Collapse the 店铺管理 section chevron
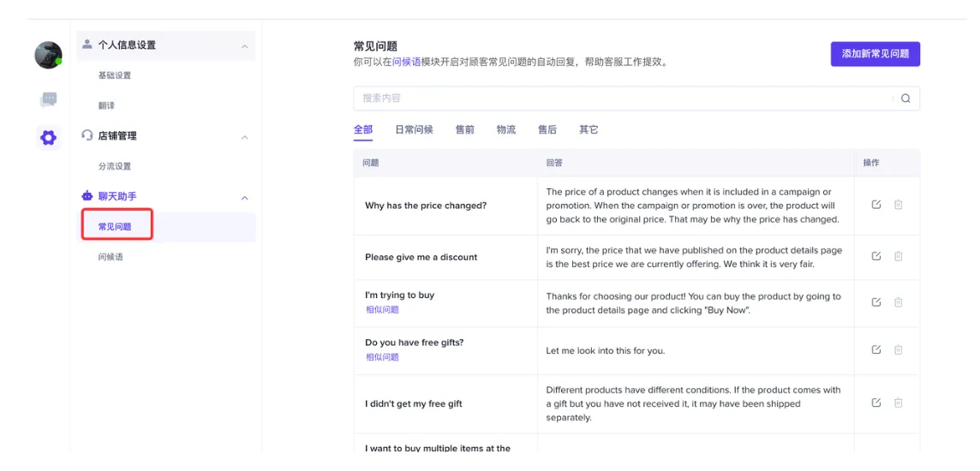 pyautogui.click(x=245, y=137)
